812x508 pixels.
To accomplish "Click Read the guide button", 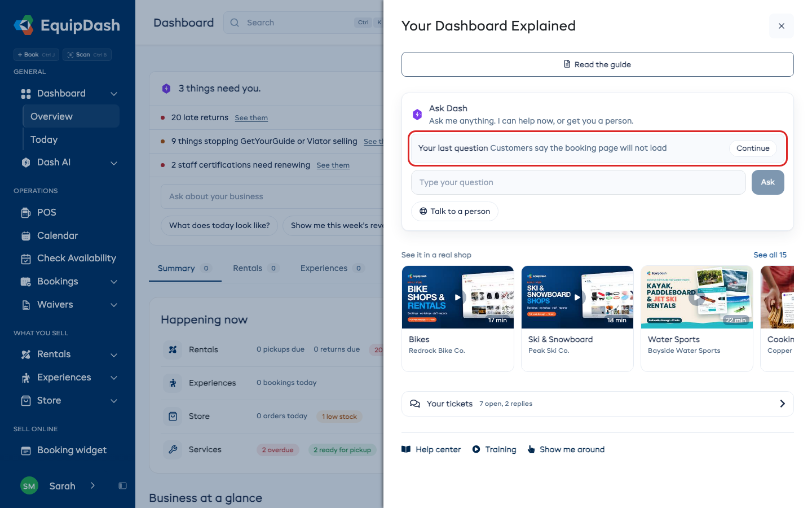I will (597, 64).
